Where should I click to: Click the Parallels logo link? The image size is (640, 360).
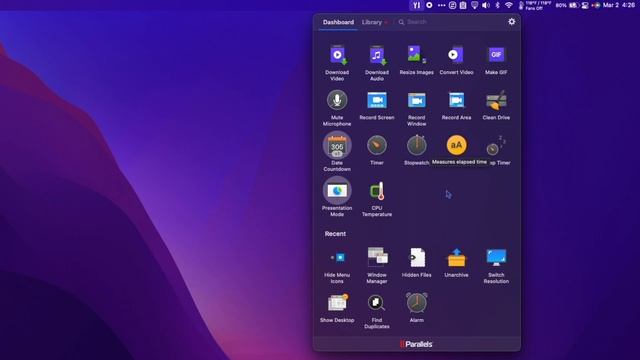pos(416,344)
